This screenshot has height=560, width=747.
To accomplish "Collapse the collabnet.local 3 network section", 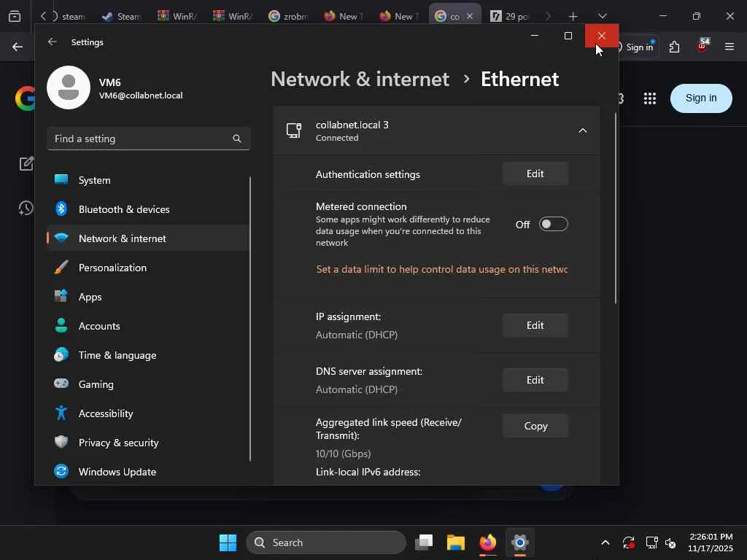I will pyautogui.click(x=582, y=131).
